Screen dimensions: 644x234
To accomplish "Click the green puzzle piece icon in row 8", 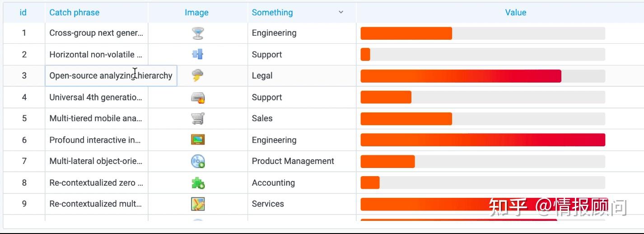I will coord(198,183).
